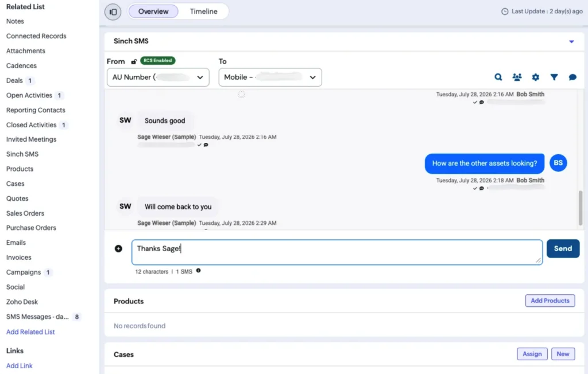Click the Last Update clock icon
This screenshot has height=374, width=588.
click(505, 11)
